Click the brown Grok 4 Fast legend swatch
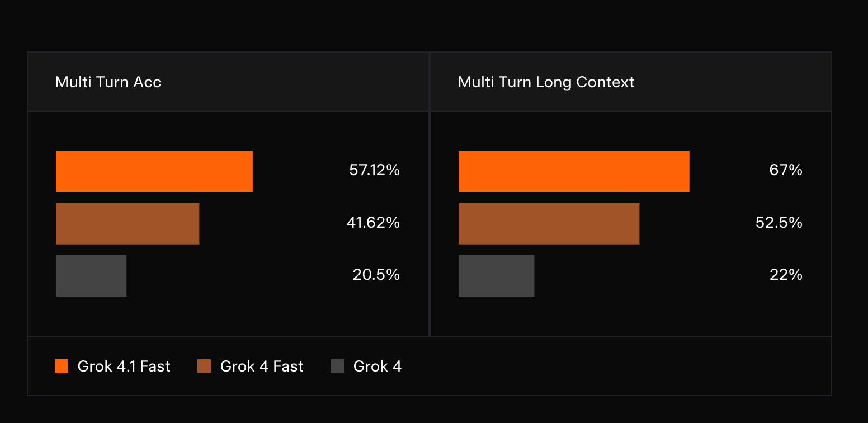 click(x=204, y=366)
